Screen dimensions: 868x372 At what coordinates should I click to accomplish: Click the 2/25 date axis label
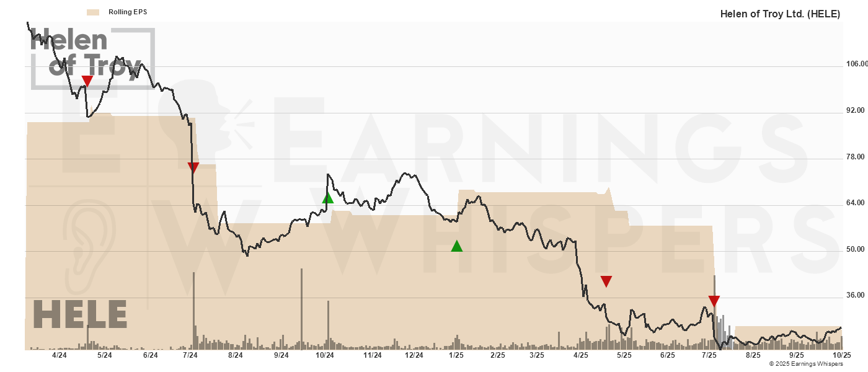498,355
